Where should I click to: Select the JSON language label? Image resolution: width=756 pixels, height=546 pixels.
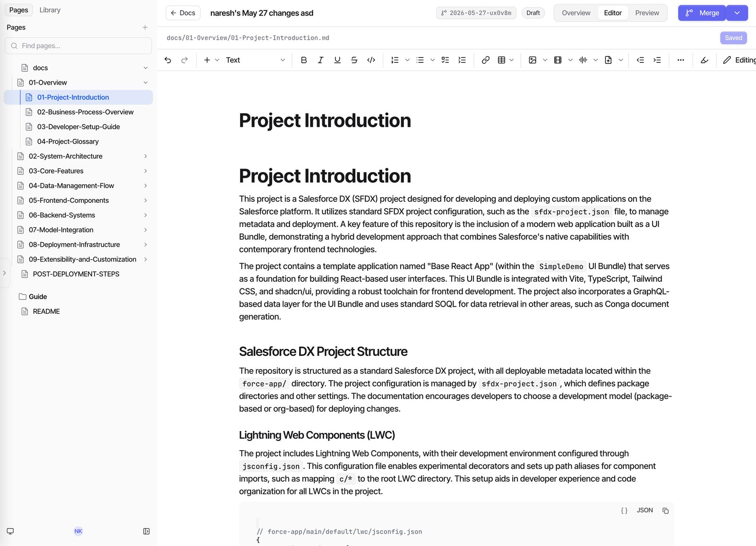click(x=644, y=511)
